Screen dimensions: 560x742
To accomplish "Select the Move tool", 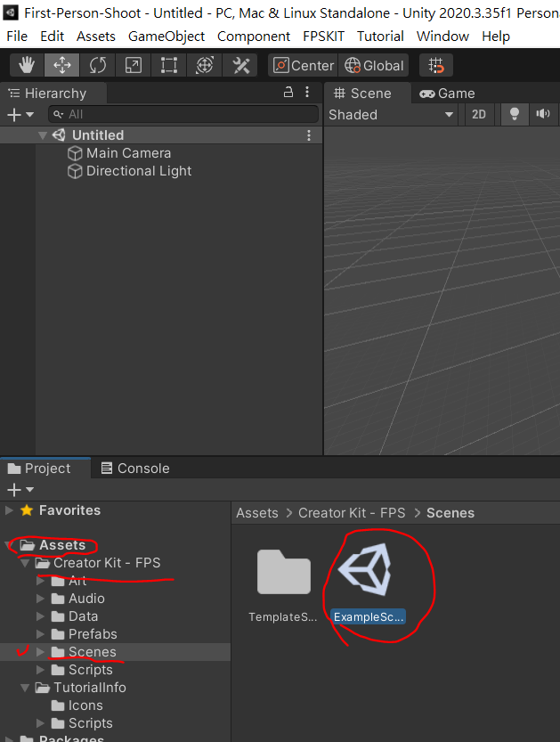I will (62, 65).
